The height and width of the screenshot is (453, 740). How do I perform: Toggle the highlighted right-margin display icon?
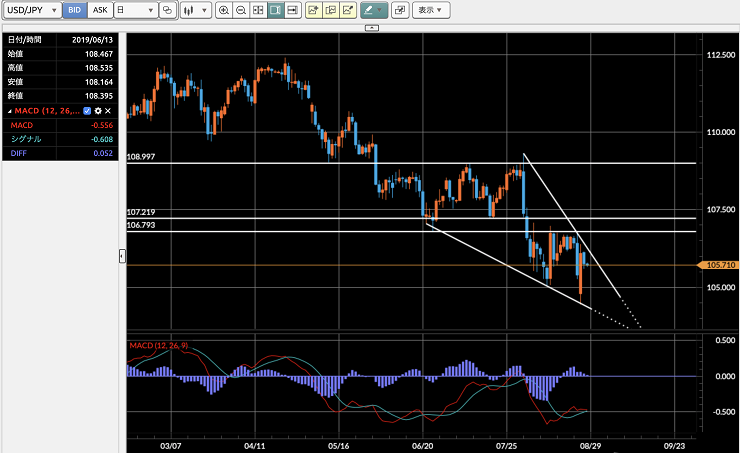276,10
